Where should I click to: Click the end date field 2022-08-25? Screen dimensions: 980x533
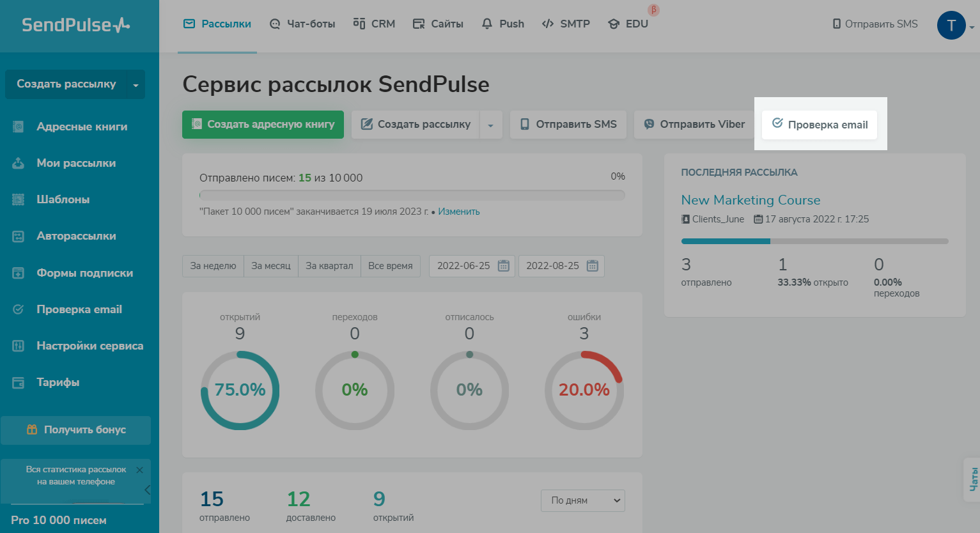561,266
